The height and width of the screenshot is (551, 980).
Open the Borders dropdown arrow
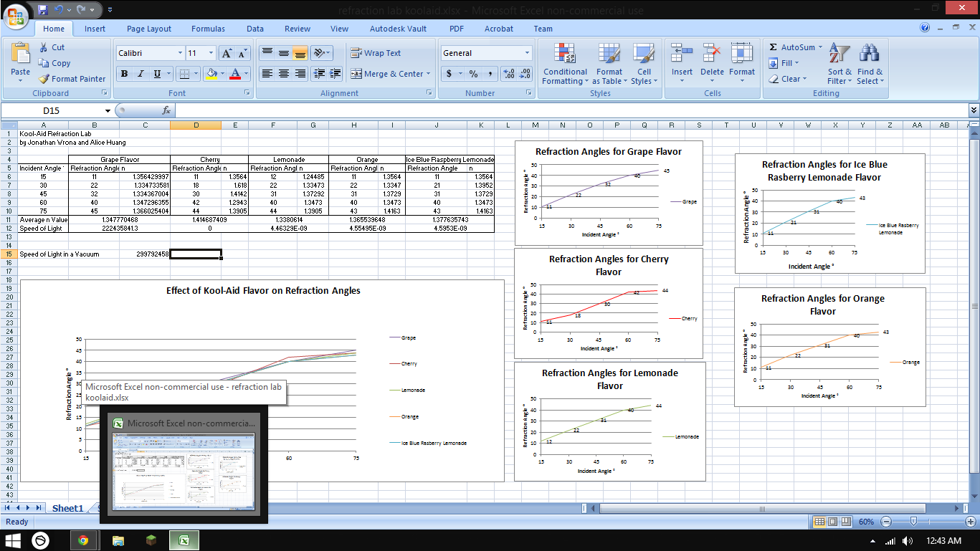(x=196, y=74)
